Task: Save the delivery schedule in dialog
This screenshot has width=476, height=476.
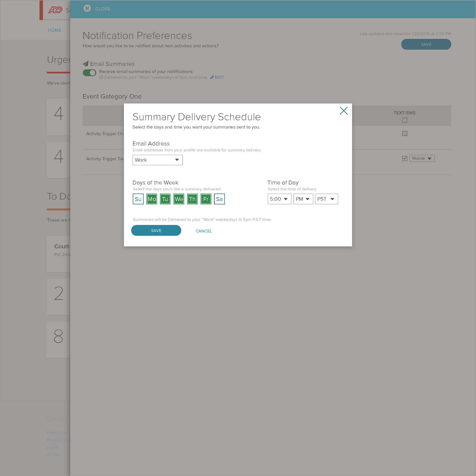Action: coord(156,231)
